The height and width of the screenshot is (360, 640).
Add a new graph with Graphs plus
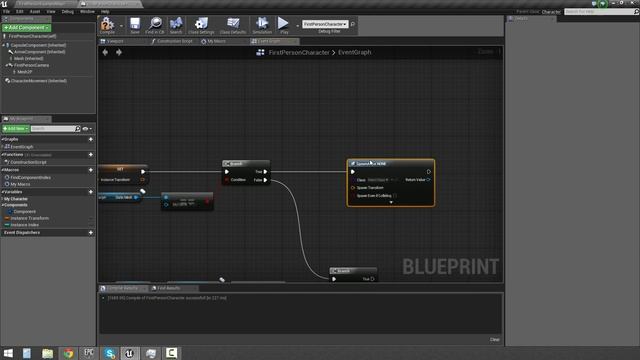(x=91, y=139)
